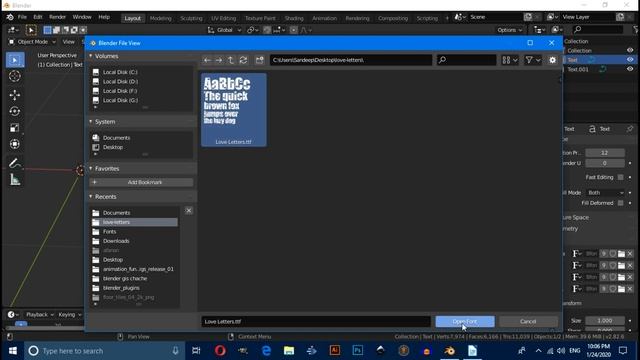Select the Select Box tool

click(x=15, y=60)
